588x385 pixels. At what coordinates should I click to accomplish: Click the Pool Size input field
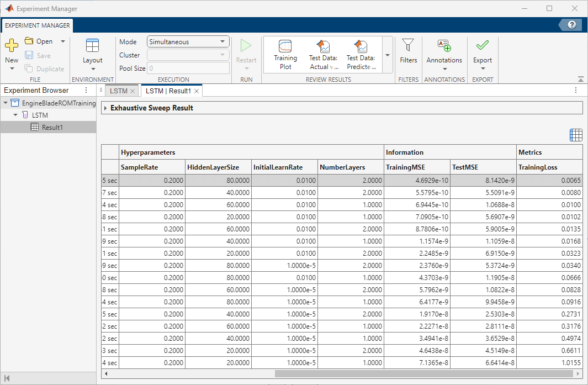(188, 68)
